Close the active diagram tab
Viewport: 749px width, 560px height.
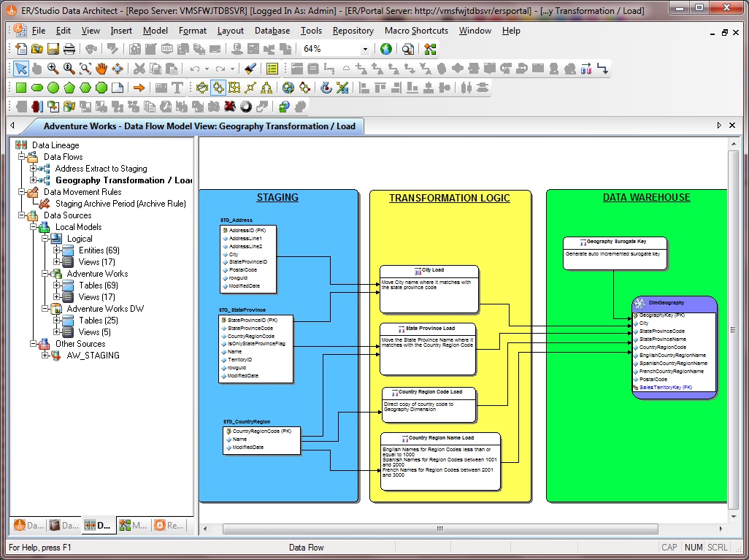point(732,125)
